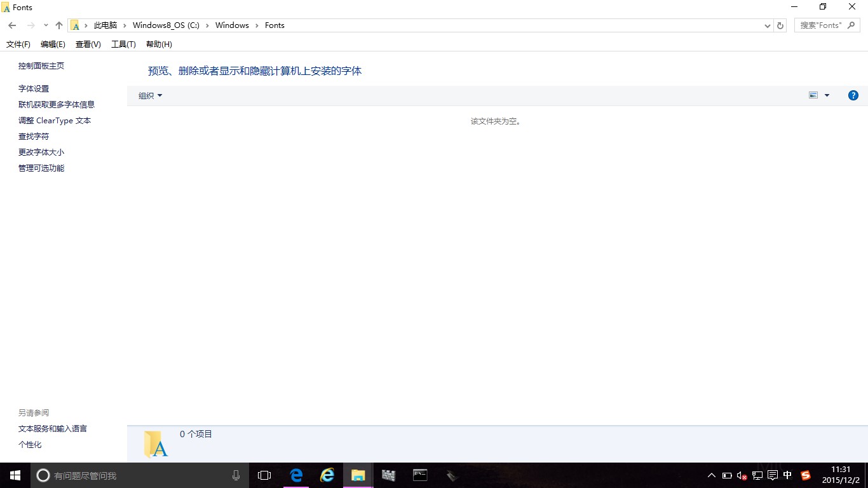This screenshot has height=488, width=868.
Task: Open 字体设置 link
Action: coord(34,89)
